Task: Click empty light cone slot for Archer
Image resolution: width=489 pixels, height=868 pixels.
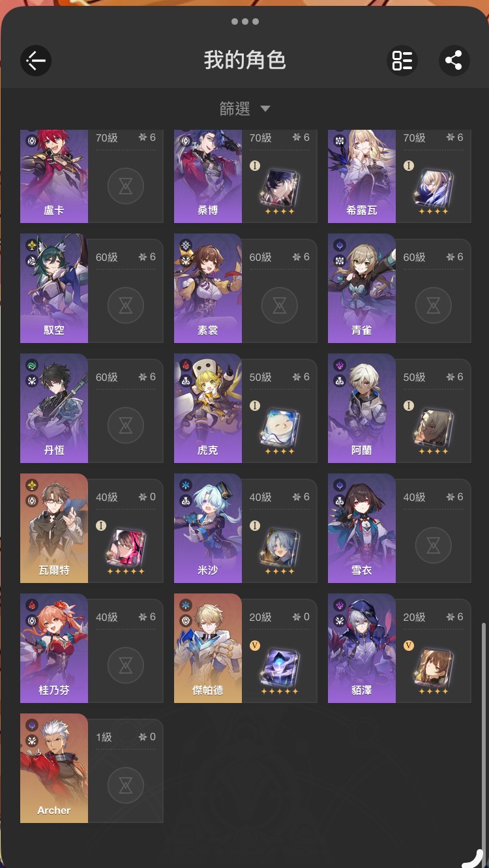Action: (x=126, y=785)
